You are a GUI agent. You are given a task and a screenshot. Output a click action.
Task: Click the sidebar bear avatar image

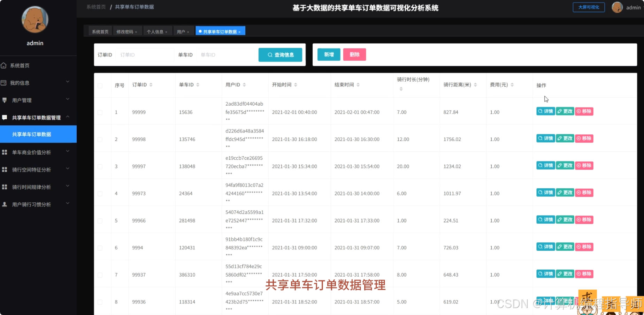(35, 20)
